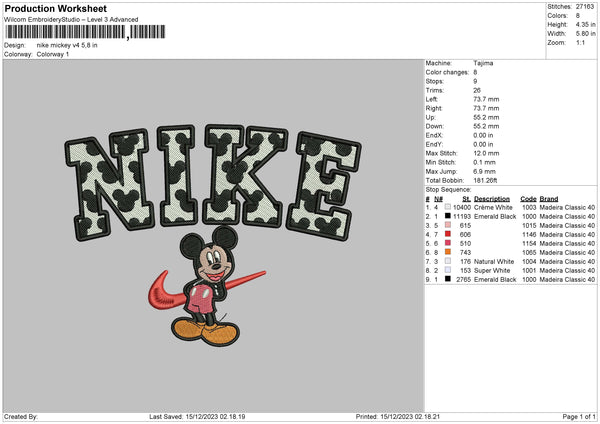The image size is (600, 424).
Task: Click the Page 1 of 1 indicator
Action: 579,416
